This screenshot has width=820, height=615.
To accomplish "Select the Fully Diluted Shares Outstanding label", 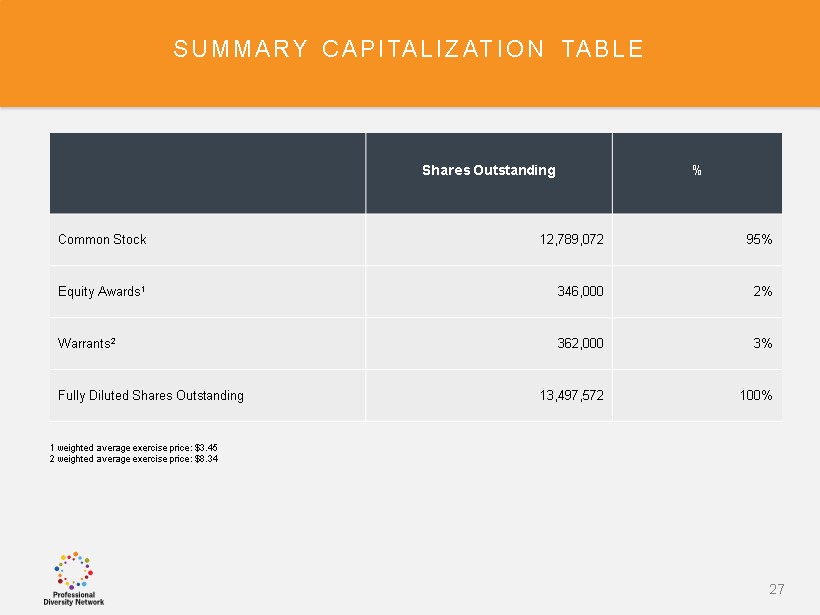I will point(151,395).
